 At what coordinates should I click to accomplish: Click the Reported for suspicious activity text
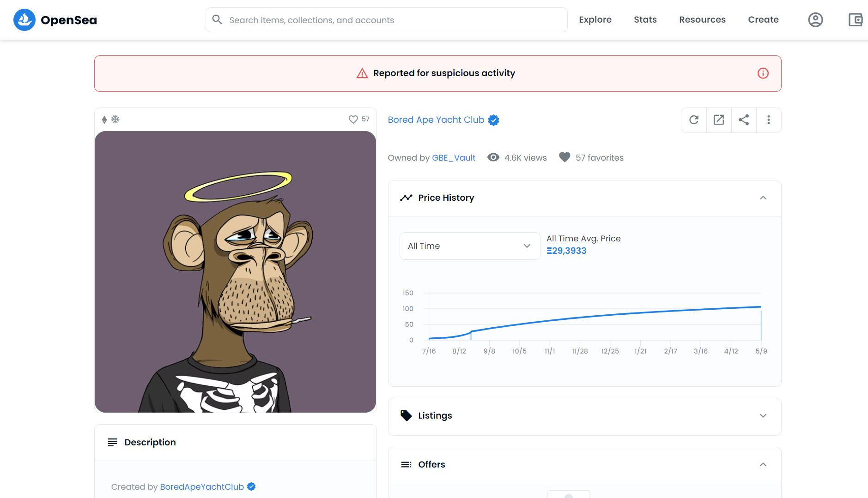click(444, 73)
